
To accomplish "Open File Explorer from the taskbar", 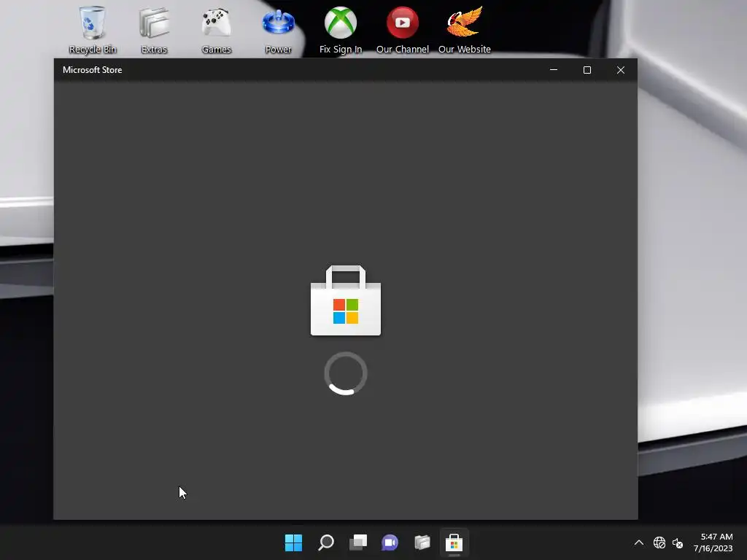I will [x=422, y=542].
